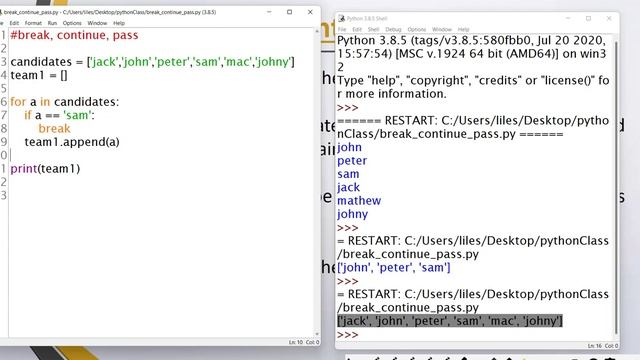Click on 'team1 = []' line
Image resolution: width=640 pixels, height=360 pixels.
coord(39,76)
